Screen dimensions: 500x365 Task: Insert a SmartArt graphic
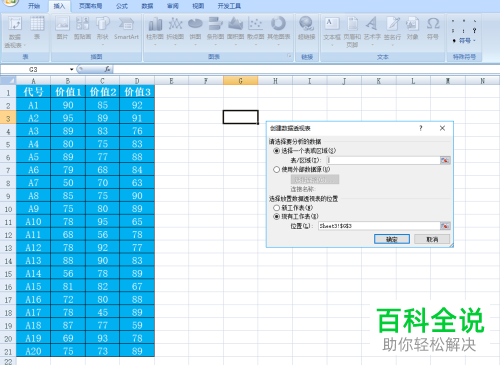point(126,28)
